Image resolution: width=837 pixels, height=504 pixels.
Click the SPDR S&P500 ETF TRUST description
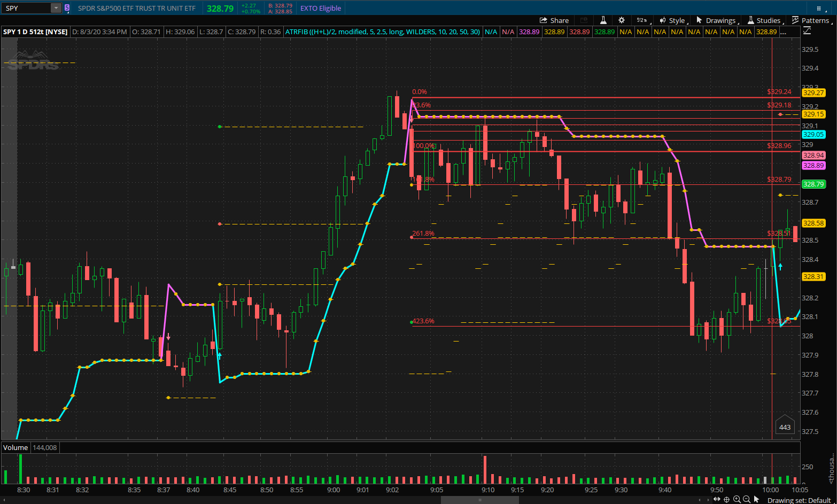pyautogui.click(x=137, y=8)
